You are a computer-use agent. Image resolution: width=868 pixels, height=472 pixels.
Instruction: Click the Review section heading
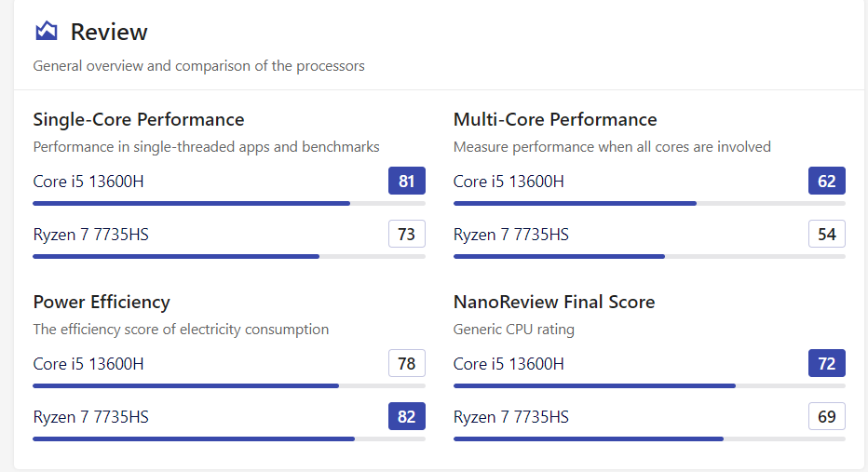(x=109, y=32)
